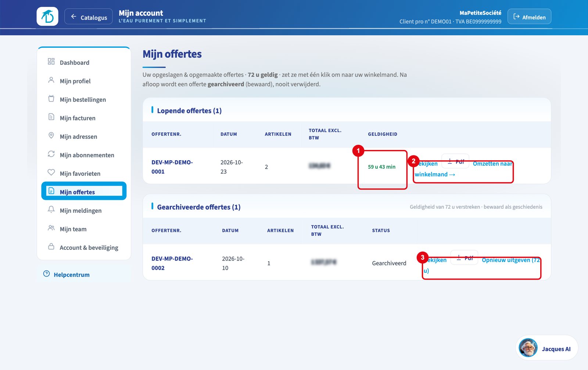
Task: Click the STATUS column header
Action: point(381,230)
